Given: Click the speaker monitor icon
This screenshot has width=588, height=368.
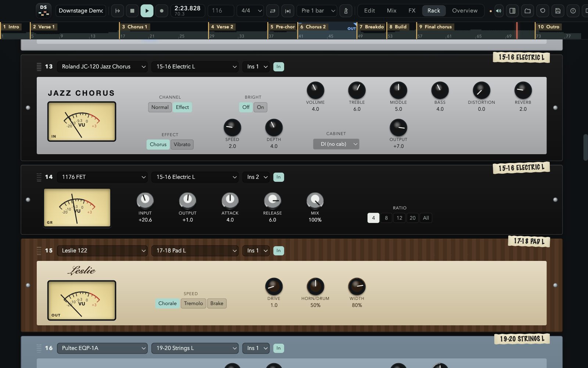Looking at the screenshot, I should pyautogui.click(x=498, y=11).
